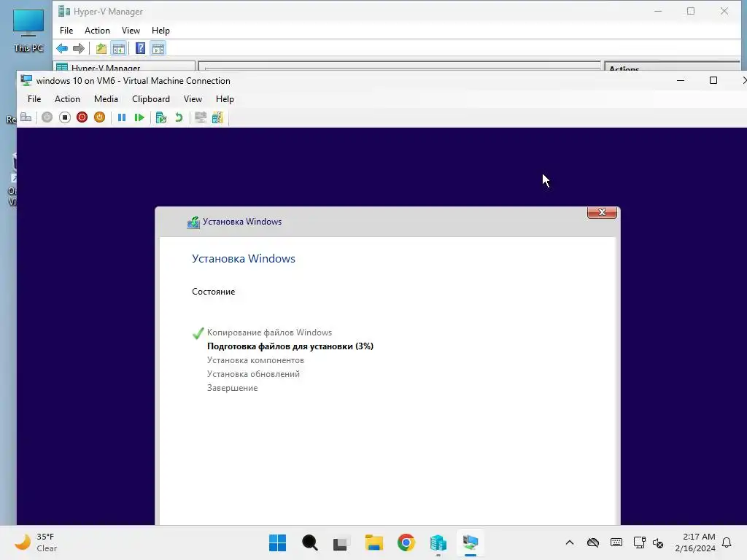Click the green Revert arrow icon
This screenshot has width=747, height=560.
coord(179,117)
